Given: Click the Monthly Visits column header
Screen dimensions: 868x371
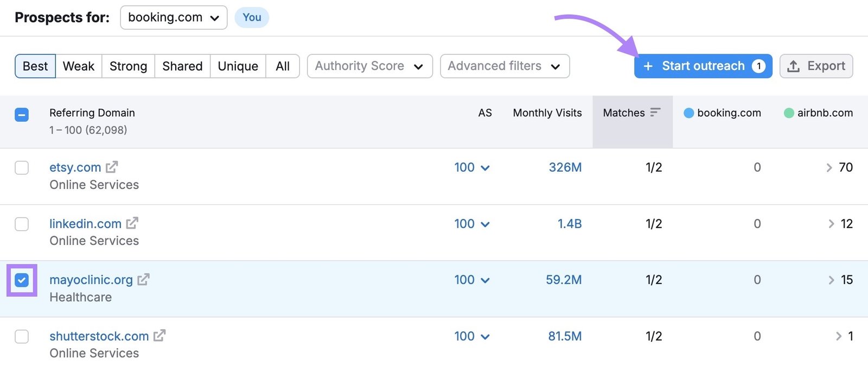Looking at the screenshot, I should point(547,112).
